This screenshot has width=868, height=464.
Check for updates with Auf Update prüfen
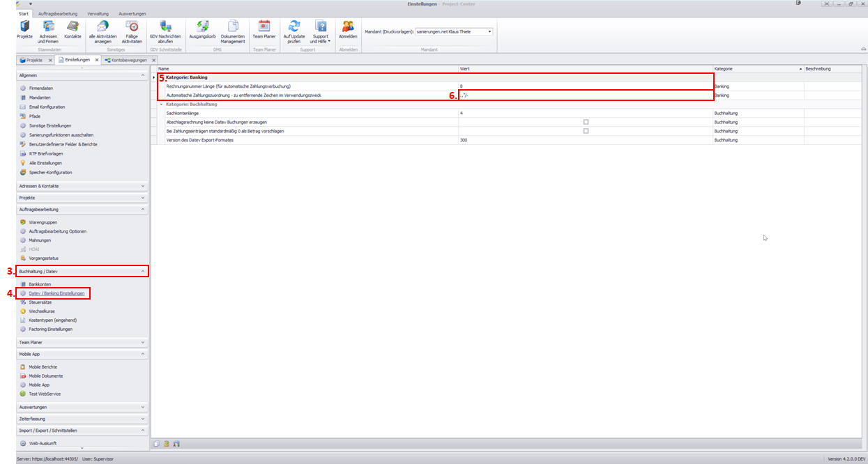[294, 30]
